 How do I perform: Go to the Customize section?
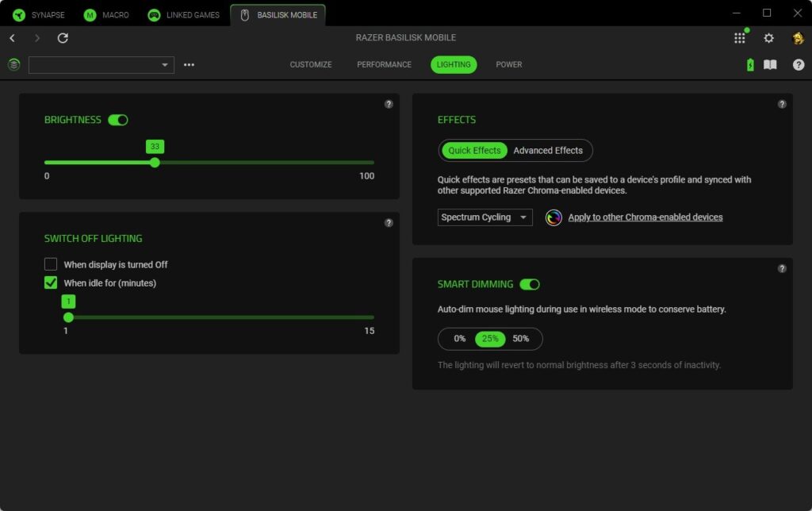[311, 65]
